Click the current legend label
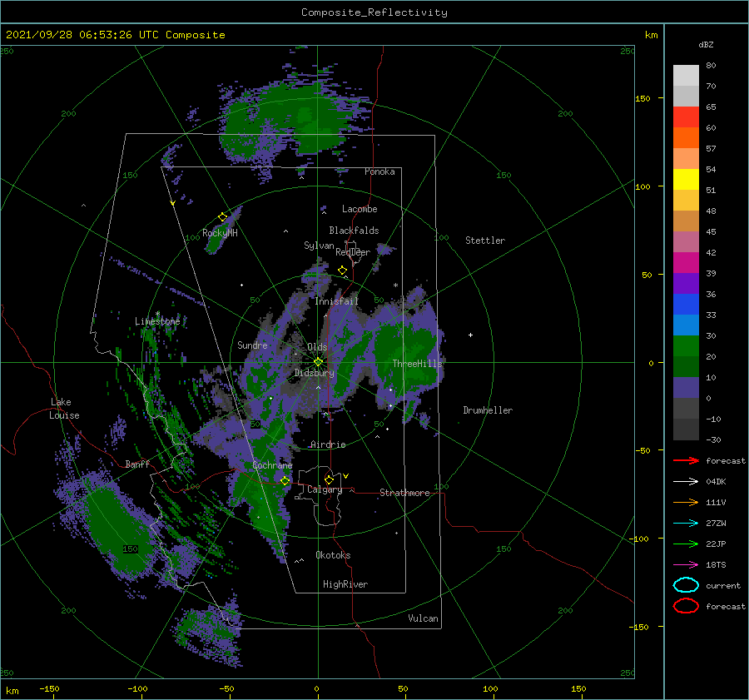 pos(723,585)
